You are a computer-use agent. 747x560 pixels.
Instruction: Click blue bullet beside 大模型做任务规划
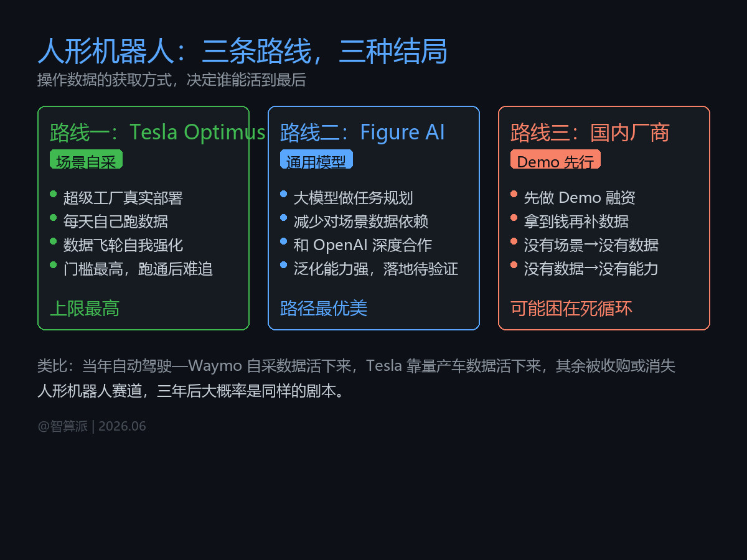pyautogui.click(x=283, y=194)
